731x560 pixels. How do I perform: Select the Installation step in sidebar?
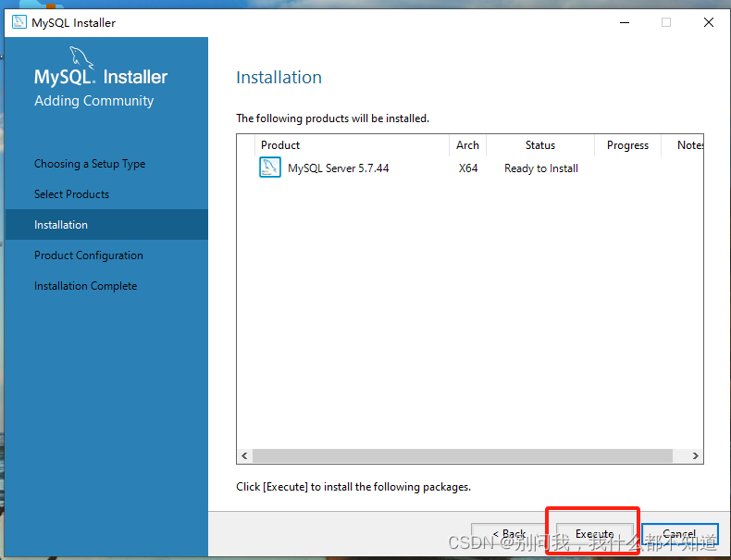(106, 225)
